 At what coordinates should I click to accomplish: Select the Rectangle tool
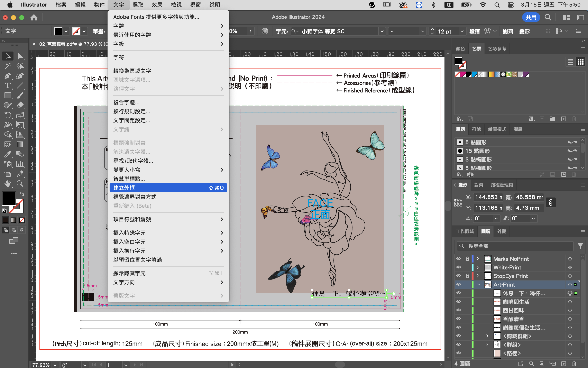point(8,95)
